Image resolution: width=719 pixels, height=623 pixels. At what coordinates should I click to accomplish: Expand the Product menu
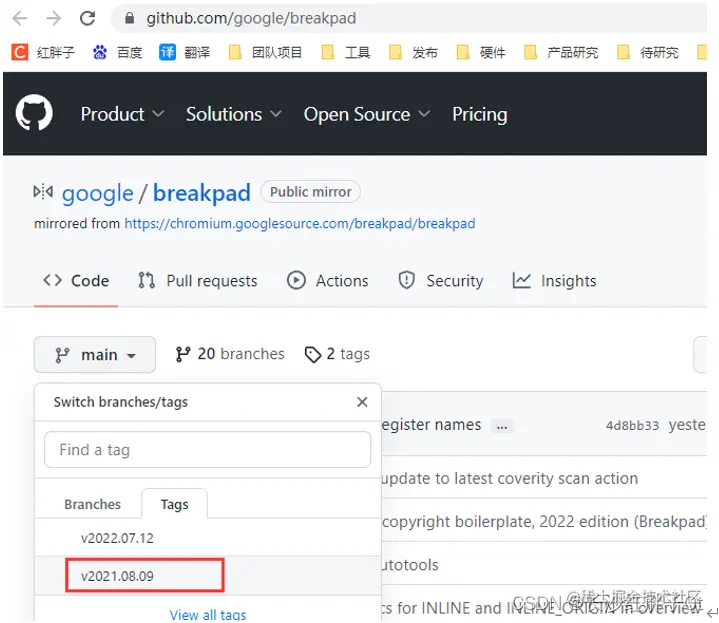pyautogui.click(x=122, y=114)
